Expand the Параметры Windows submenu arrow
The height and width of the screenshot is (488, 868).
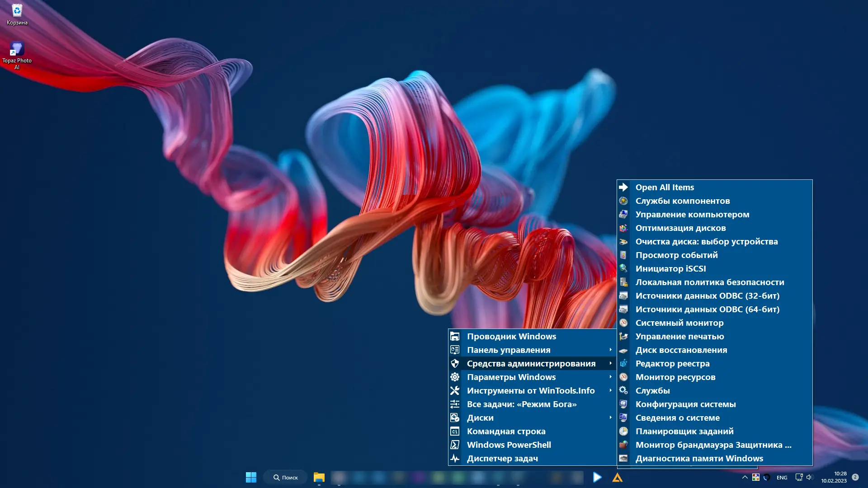(x=610, y=377)
